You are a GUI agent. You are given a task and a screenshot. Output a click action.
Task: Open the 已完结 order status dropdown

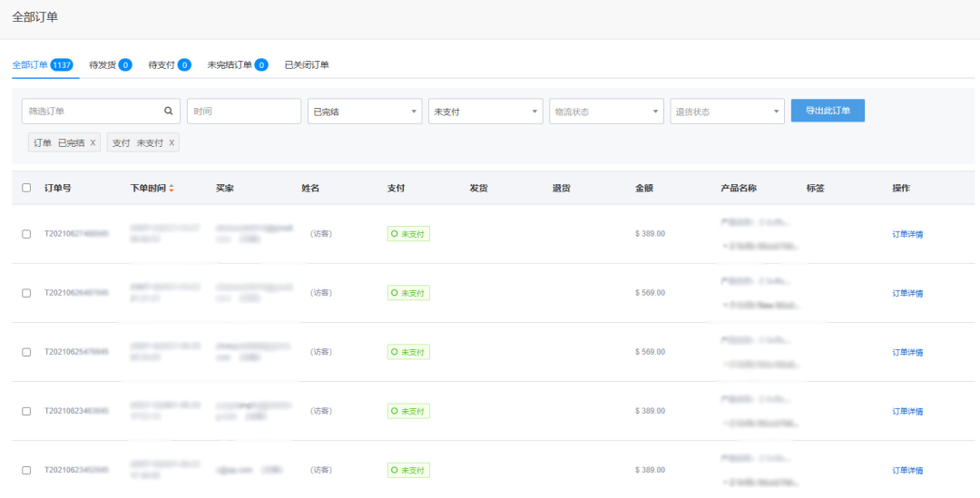[x=364, y=112]
